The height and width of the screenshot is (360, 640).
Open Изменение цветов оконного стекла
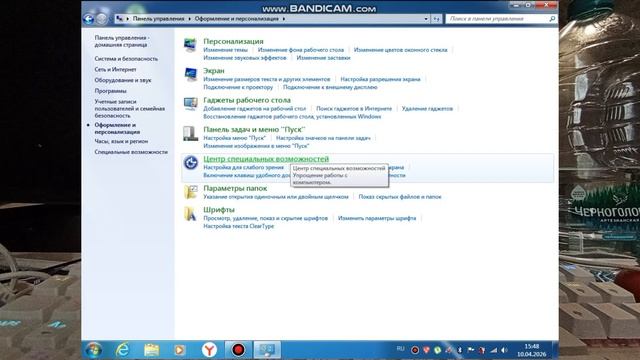(x=400, y=50)
